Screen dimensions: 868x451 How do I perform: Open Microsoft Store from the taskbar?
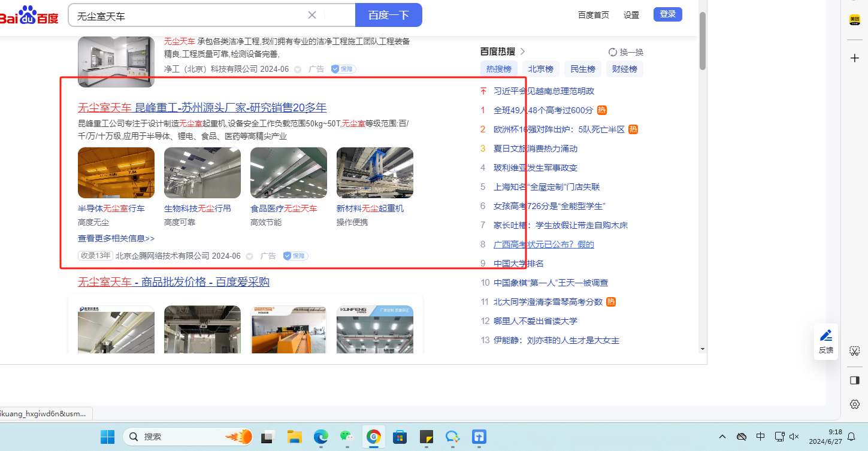(x=400, y=437)
